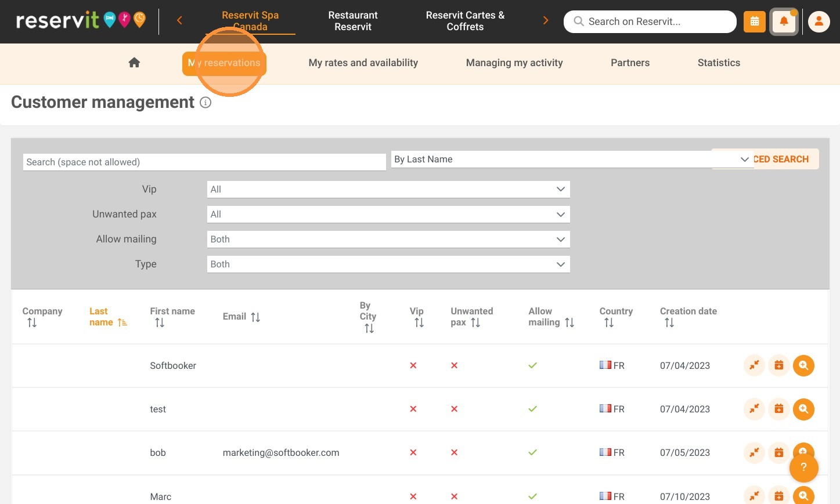Screen dimensions: 840x504
Task: Sort table by Creation date
Action: [x=669, y=322]
